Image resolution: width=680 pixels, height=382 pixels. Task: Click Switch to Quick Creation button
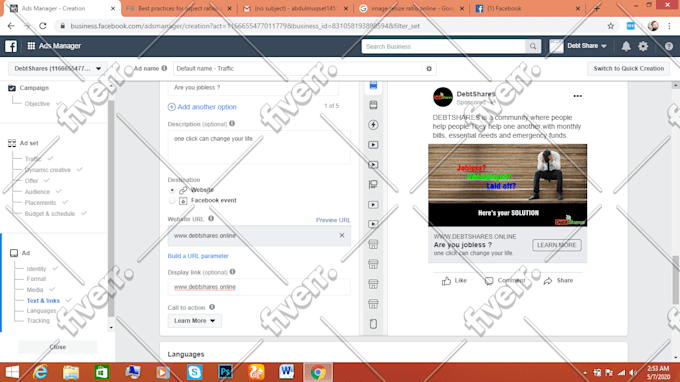coord(628,69)
